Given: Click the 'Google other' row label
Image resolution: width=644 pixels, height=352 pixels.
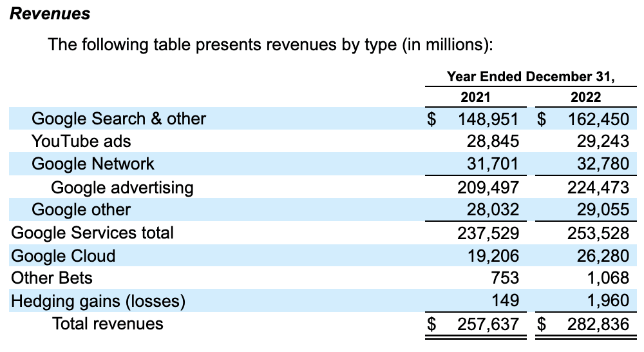Looking at the screenshot, I should [x=81, y=210].
